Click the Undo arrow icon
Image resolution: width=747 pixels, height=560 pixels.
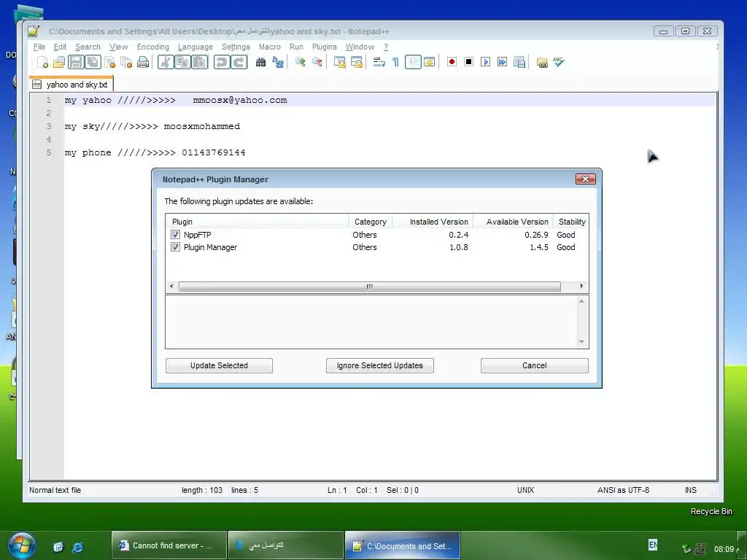222,63
